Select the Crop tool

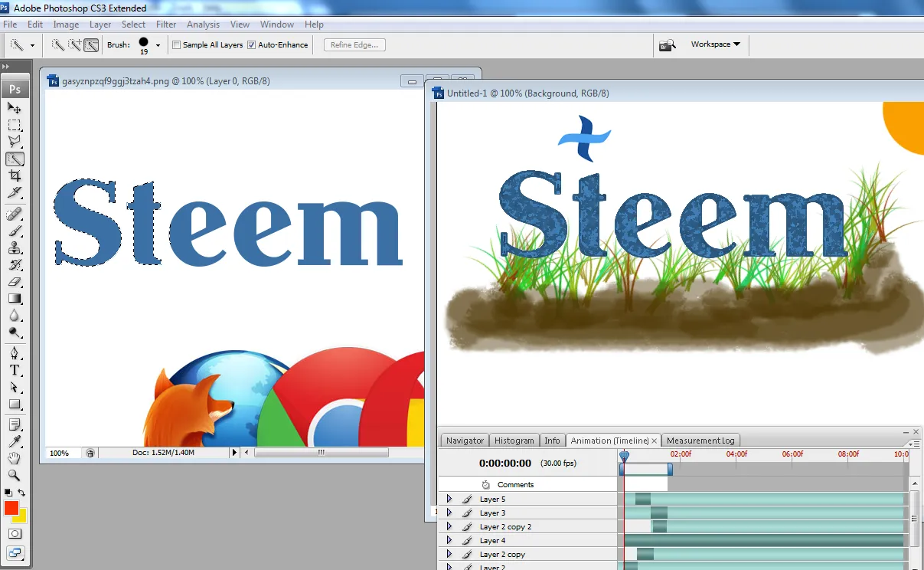[15, 175]
